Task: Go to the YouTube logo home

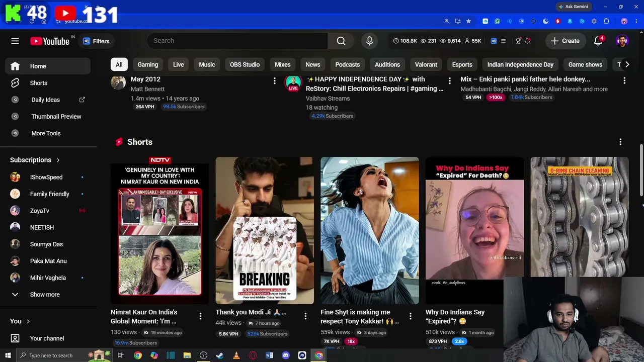Action: click(50, 41)
